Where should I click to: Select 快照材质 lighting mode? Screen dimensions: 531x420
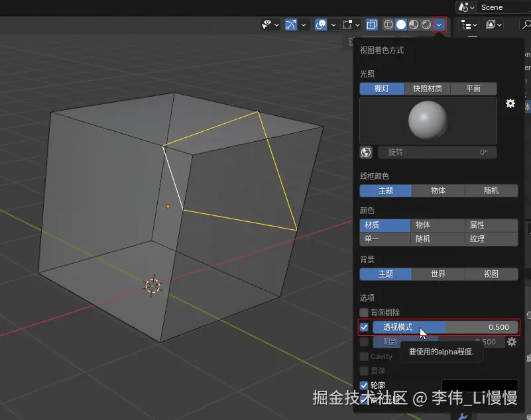coord(428,89)
